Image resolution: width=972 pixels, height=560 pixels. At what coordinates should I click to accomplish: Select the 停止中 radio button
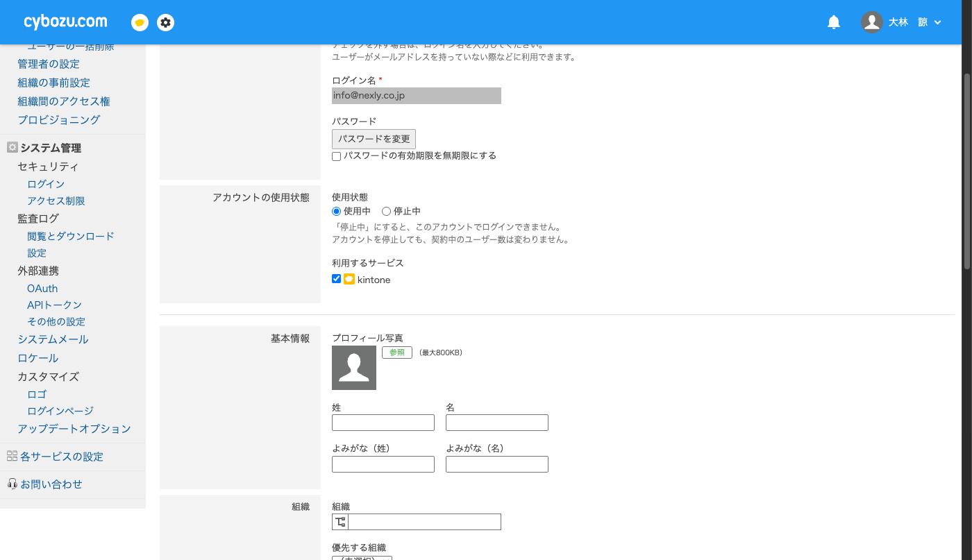386,211
